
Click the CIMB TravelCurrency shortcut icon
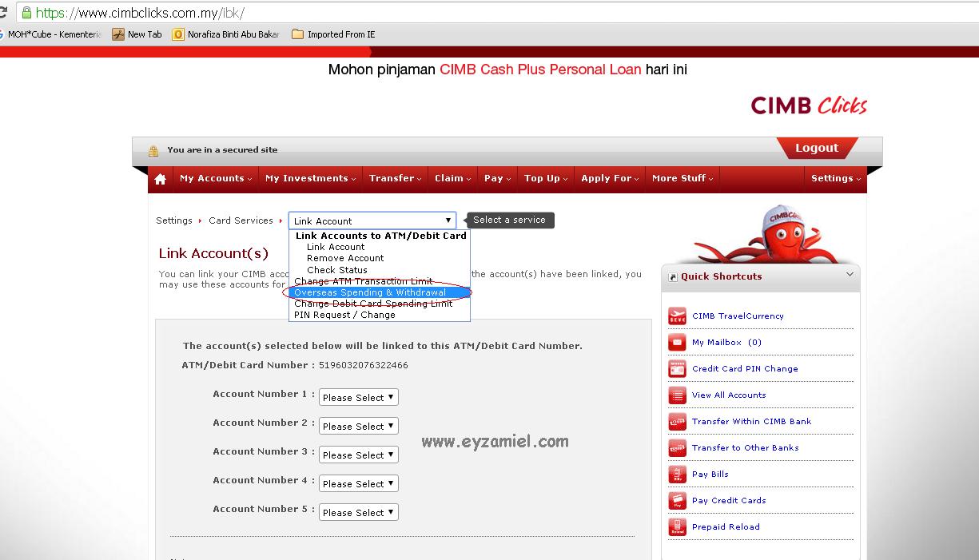click(678, 316)
